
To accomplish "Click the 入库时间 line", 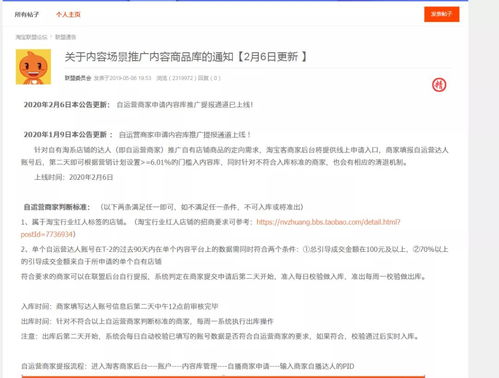I will click(x=120, y=306).
